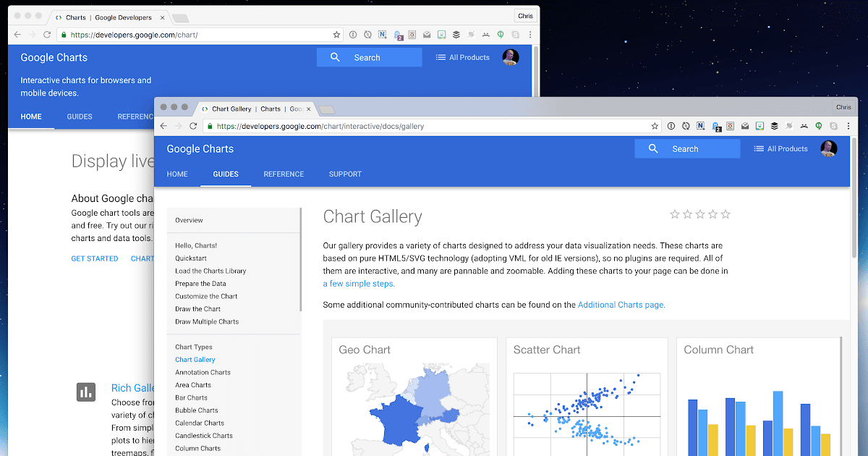Image resolution: width=868 pixels, height=456 pixels.
Task: Close the Chart Gallery browser tab
Action: (x=309, y=109)
